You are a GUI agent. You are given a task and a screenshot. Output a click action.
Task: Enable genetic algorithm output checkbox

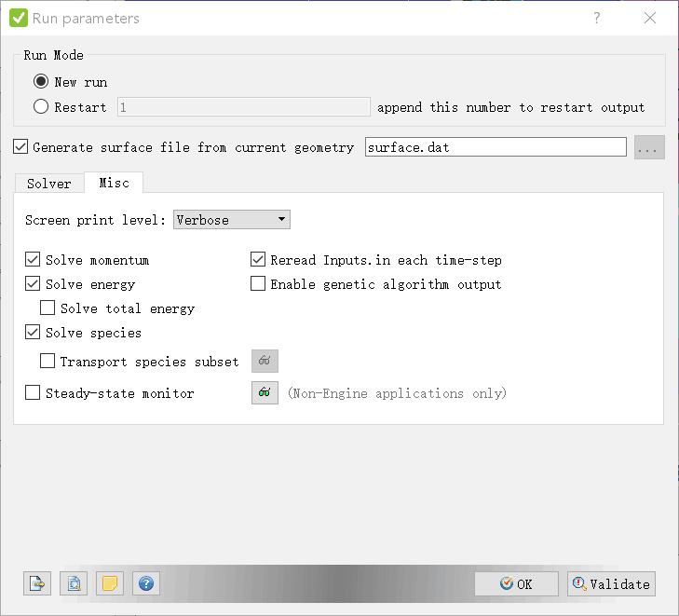(258, 283)
